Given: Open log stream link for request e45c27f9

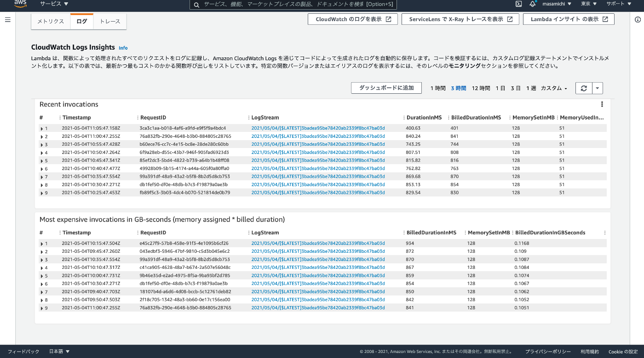Looking at the screenshot, I should (318, 243).
